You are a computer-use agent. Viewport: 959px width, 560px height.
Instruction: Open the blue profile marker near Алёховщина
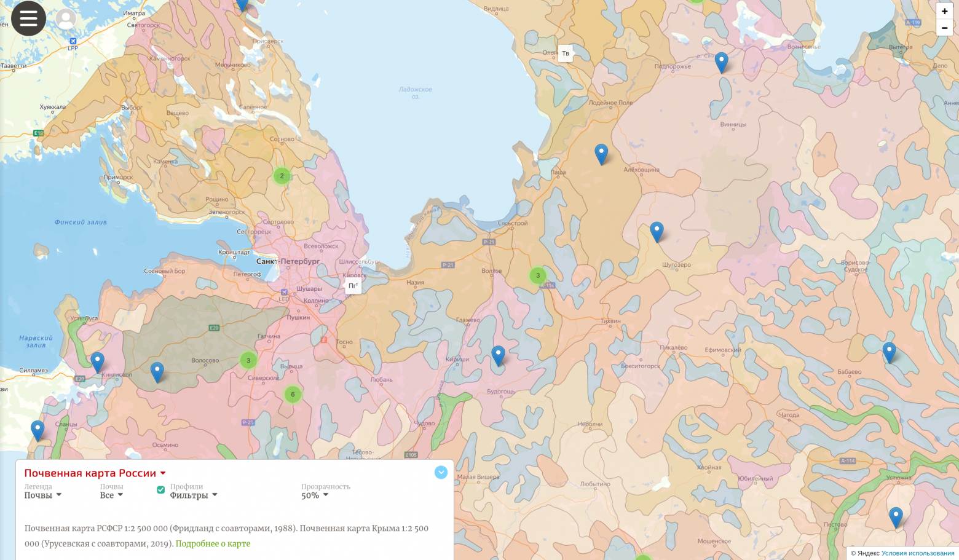pyautogui.click(x=601, y=154)
